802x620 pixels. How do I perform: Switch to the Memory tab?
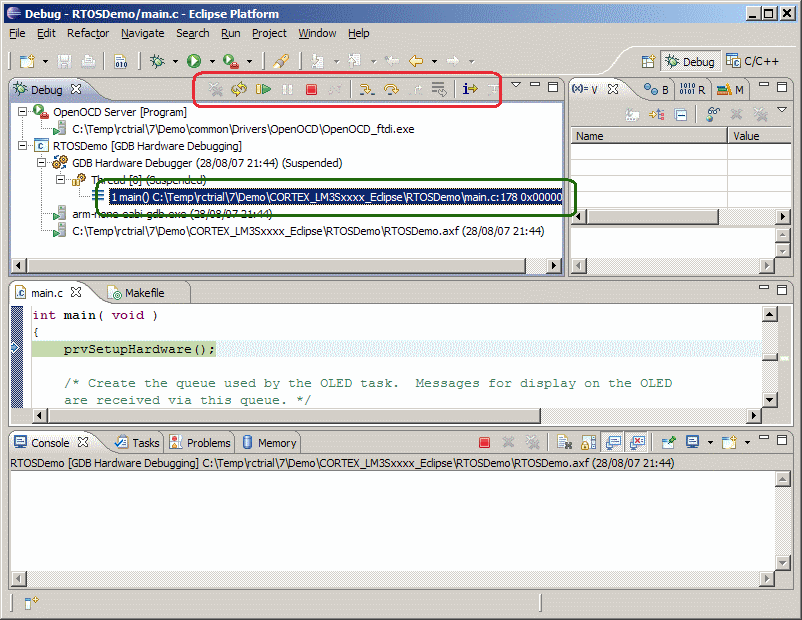coord(270,442)
